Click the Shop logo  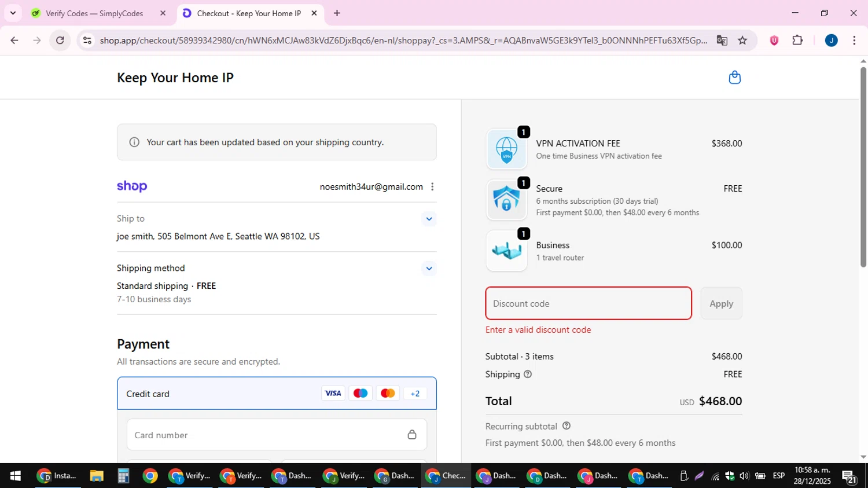[x=132, y=186]
